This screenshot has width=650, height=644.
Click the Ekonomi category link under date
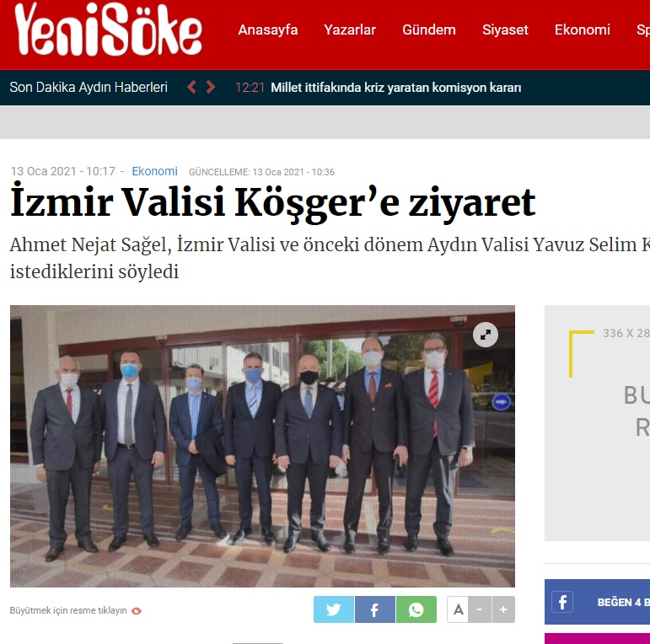click(154, 171)
